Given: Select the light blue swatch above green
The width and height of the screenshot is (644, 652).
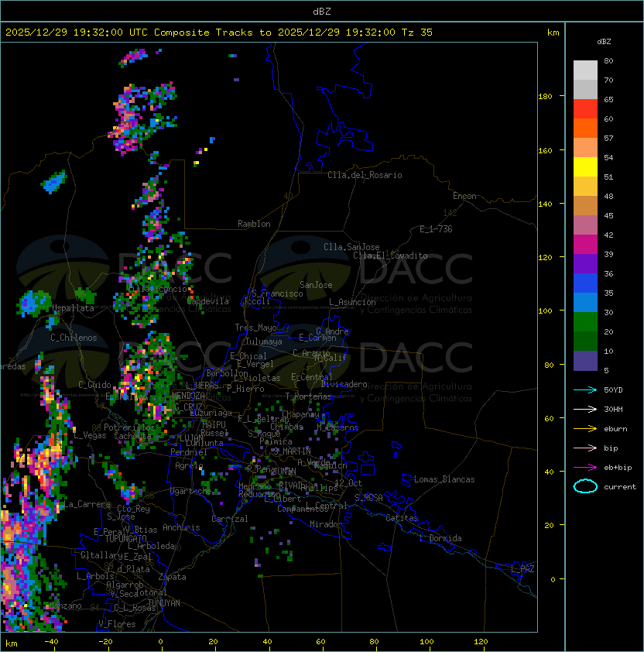Looking at the screenshot, I should (x=585, y=303).
